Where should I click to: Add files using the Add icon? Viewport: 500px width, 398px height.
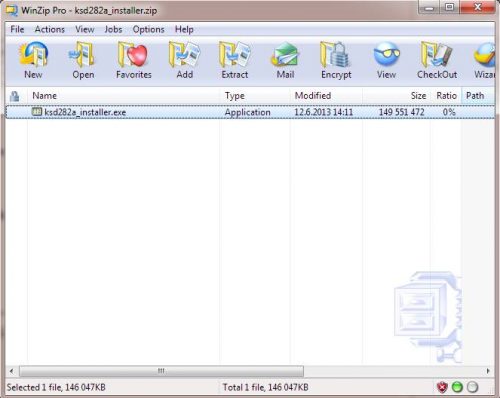click(x=185, y=60)
